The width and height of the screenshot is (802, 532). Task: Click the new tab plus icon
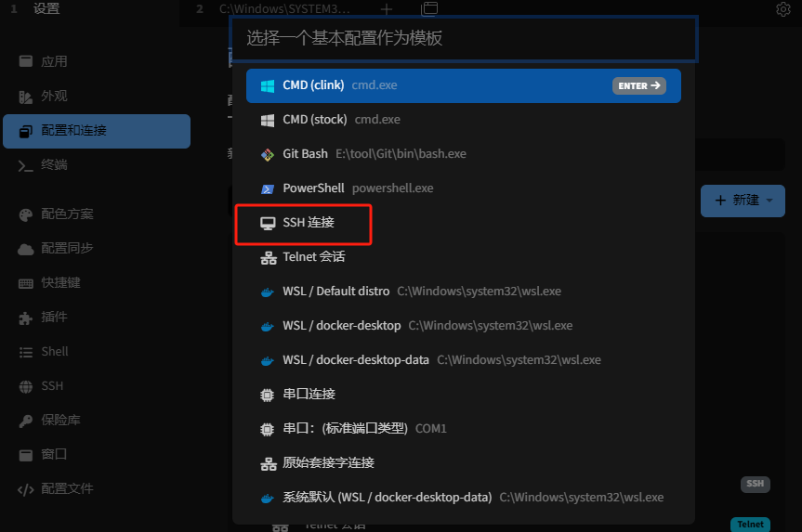387,9
